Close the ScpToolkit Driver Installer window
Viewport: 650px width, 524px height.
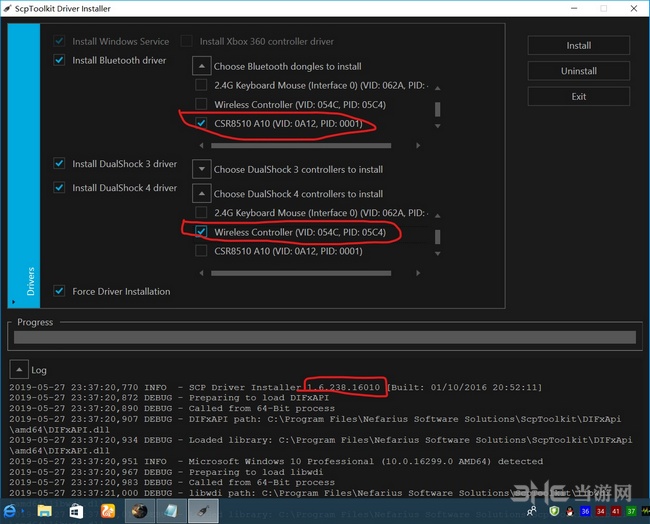coord(634,8)
